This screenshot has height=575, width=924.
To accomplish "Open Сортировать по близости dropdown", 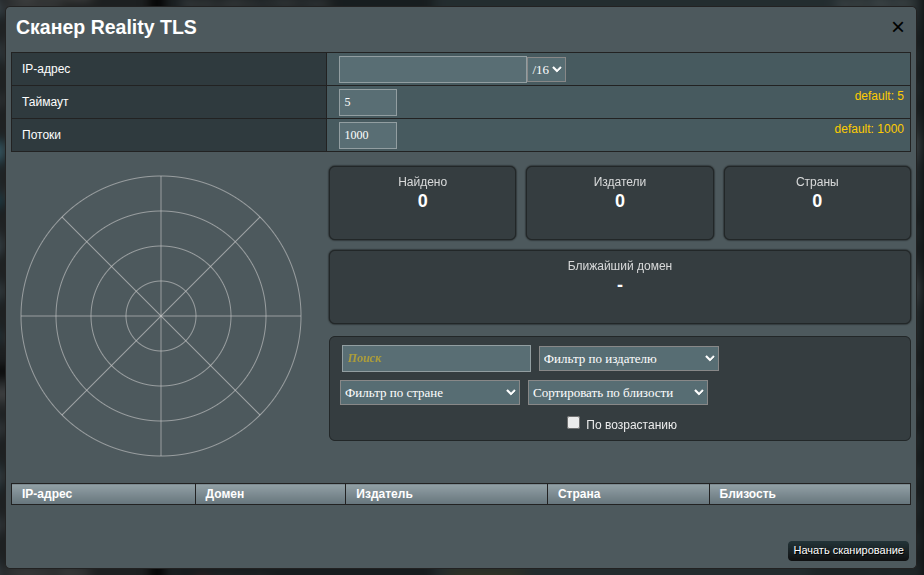I will pyautogui.click(x=618, y=393).
